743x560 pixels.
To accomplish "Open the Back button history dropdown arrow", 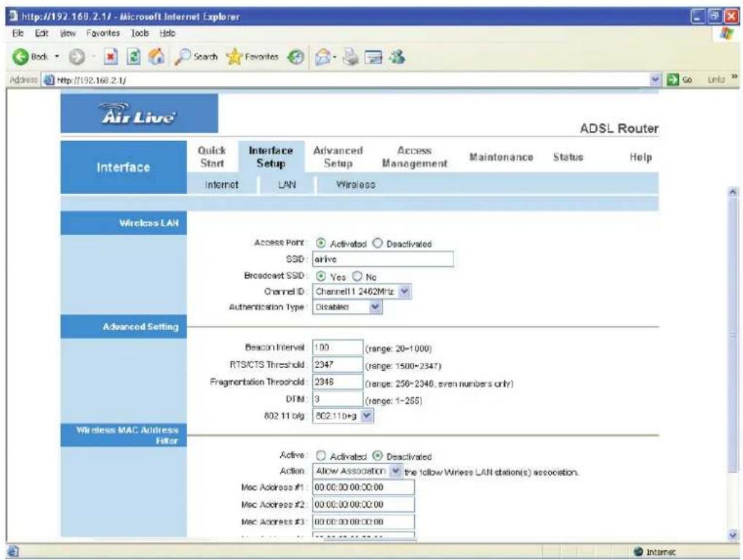I will [x=57, y=57].
